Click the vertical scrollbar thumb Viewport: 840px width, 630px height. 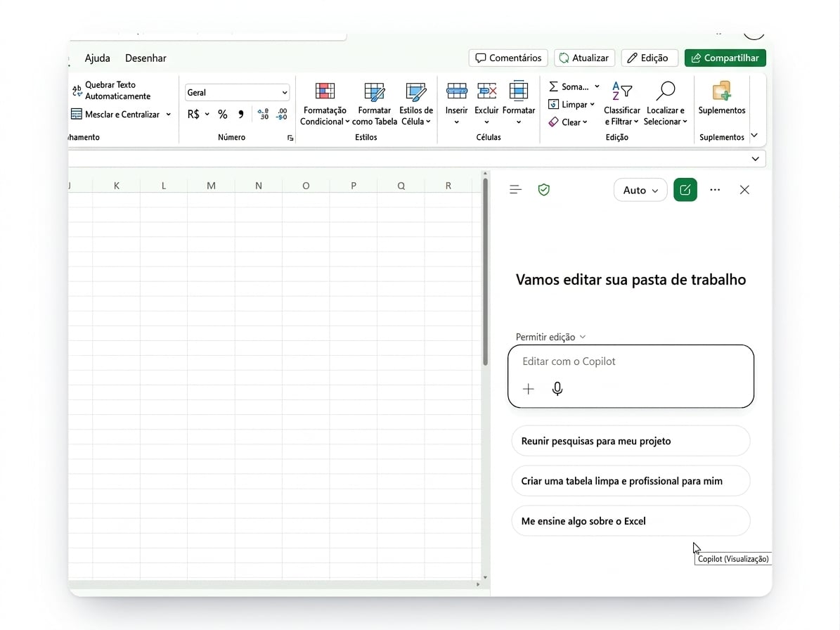coord(485,271)
